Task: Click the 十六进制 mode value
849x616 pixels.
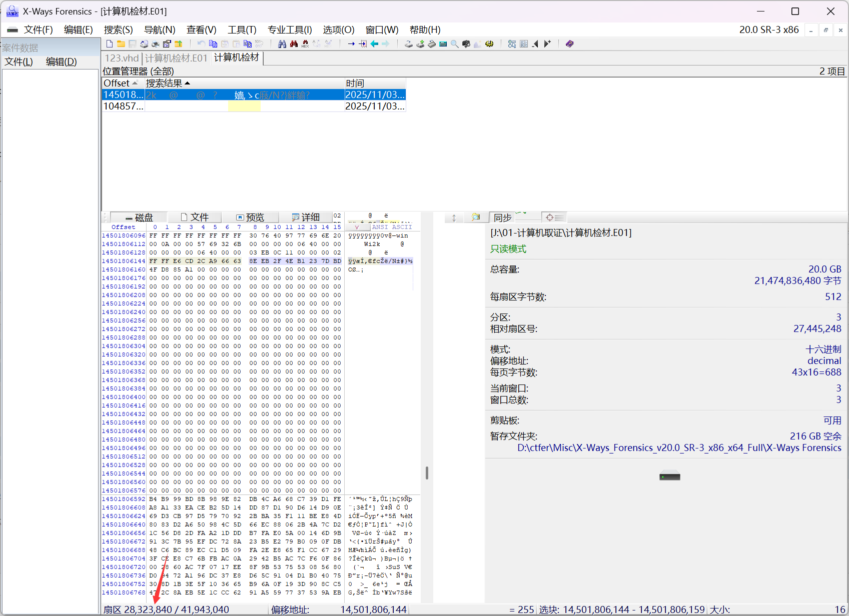Action: point(823,349)
